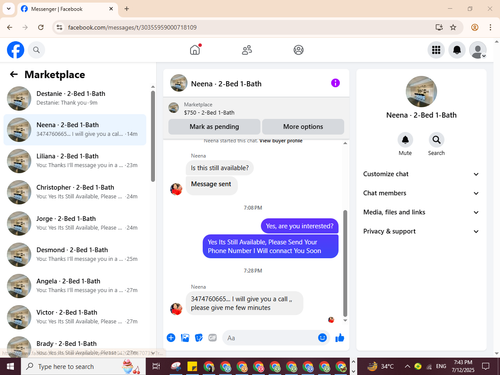Viewport: 500px width, 375px height.
Task: Open Windows notification center icon
Action: 486,367
